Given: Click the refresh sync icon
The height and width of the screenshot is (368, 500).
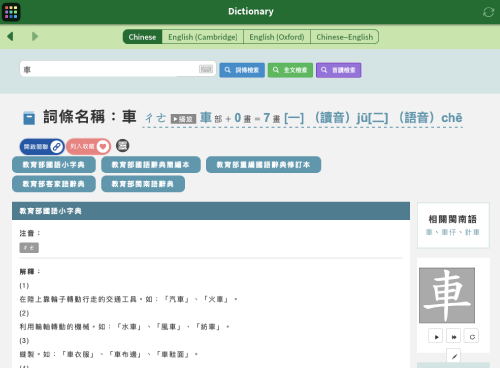Looking at the screenshot, I should pos(488,12).
